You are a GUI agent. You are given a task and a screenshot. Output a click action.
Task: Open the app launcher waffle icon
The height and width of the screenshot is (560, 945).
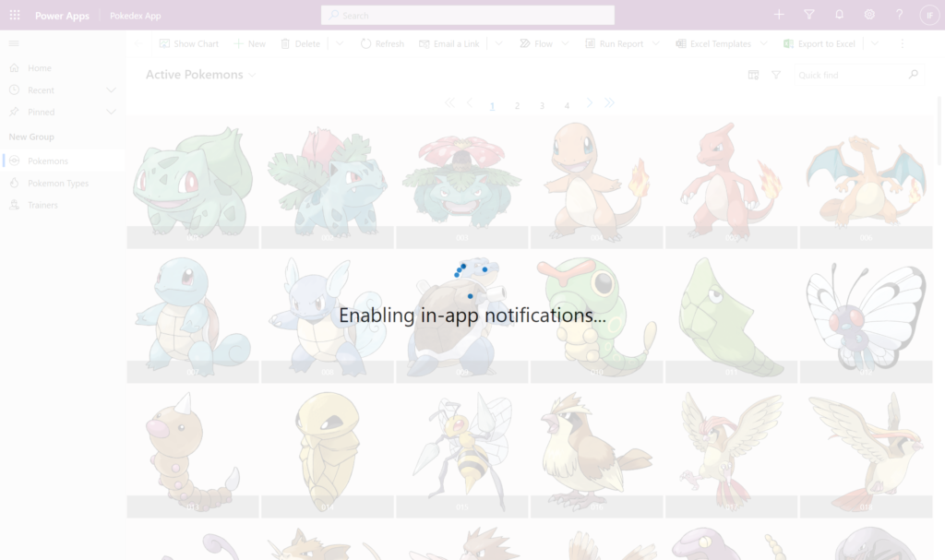pyautogui.click(x=15, y=15)
